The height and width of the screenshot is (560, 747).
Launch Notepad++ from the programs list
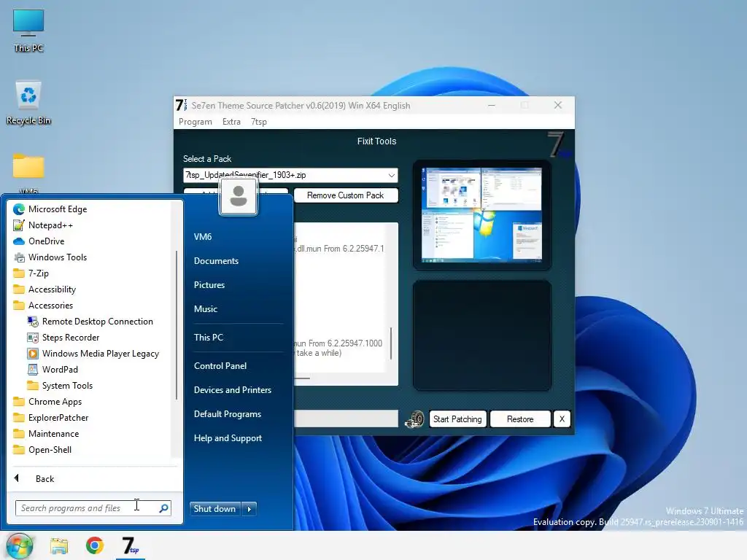pyautogui.click(x=50, y=225)
